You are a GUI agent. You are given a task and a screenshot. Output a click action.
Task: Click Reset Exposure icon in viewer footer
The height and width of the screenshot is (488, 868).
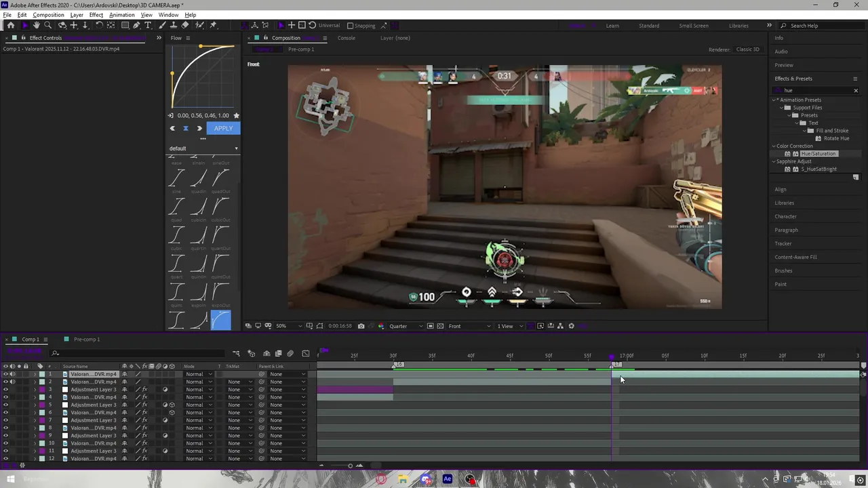pos(571,326)
